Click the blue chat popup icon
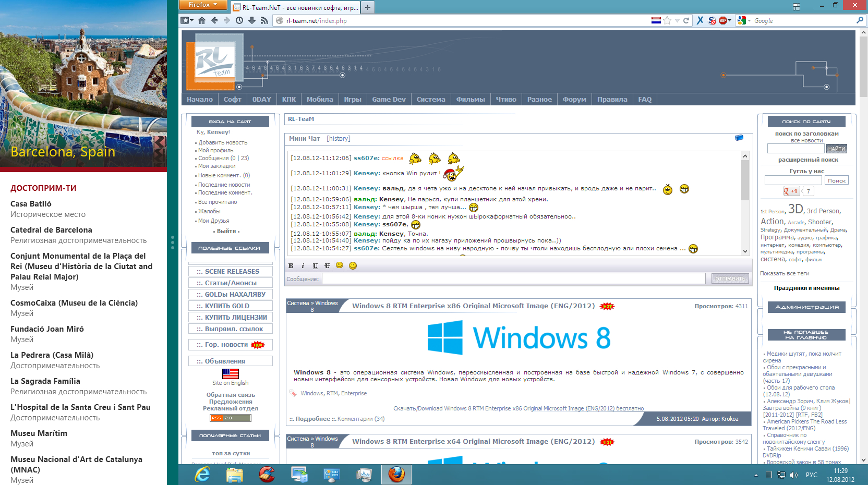This screenshot has height=485, width=868. pyautogui.click(x=739, y=138)
